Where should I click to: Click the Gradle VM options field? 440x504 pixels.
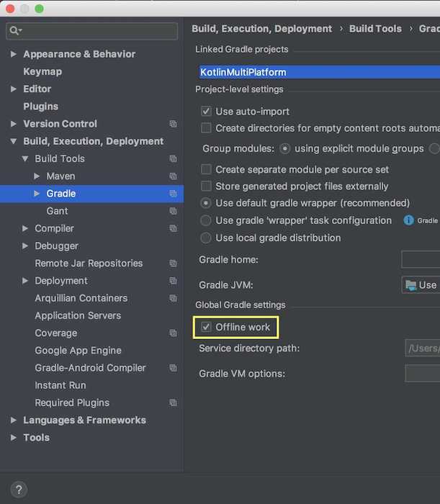coord(423,374)
